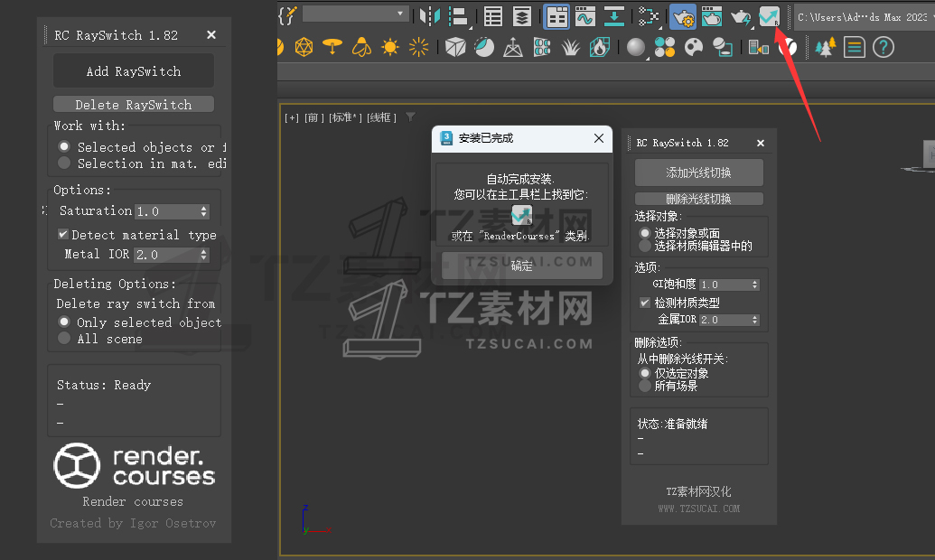Select 'Selection in mat. edi' radio button
Image resolution: width=935 pixels, height=560 pixels.
(x=64, y=163)
